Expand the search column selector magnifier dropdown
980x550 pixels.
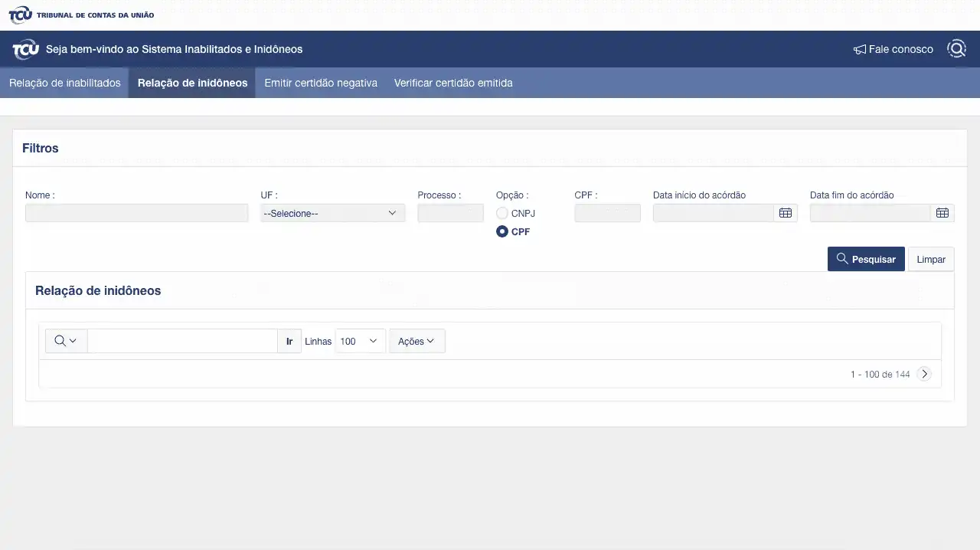click(x=66, y=341)
